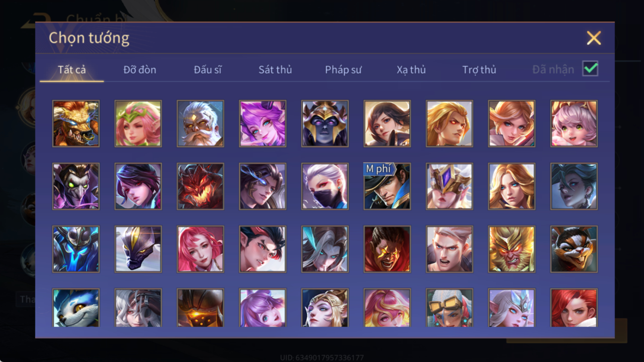
Task: Open the 'Đấu sĩ' fighter tab
Action: coord(207,70)
